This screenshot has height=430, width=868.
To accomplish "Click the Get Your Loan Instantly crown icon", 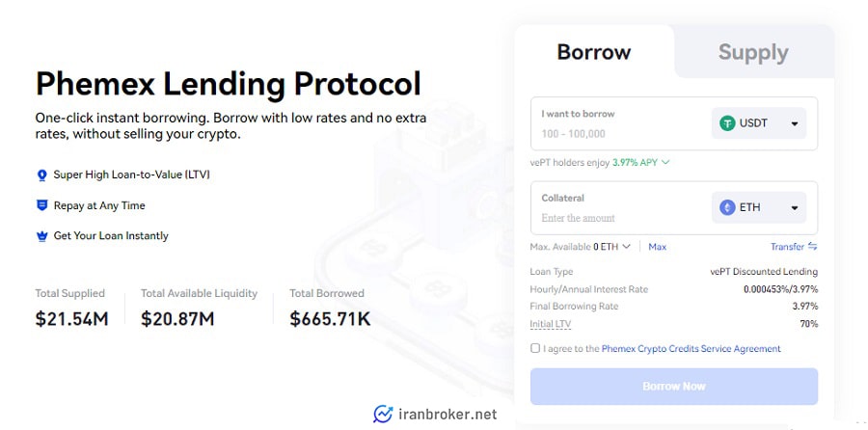I will [41, 236].
